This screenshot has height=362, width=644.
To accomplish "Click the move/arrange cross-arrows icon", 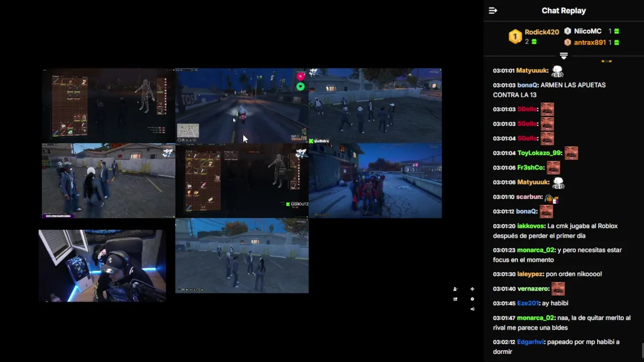I will click(472, 289).
